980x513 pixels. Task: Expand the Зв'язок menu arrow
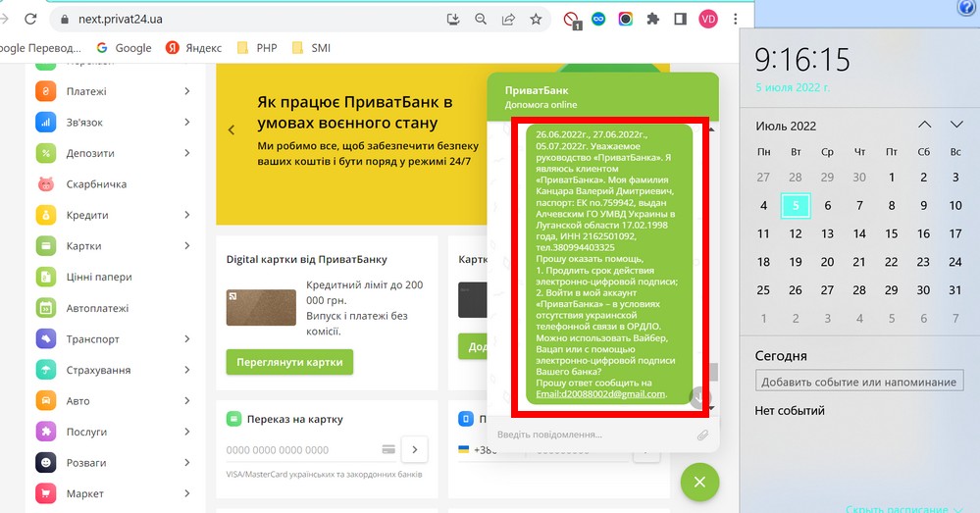point(186,123)
